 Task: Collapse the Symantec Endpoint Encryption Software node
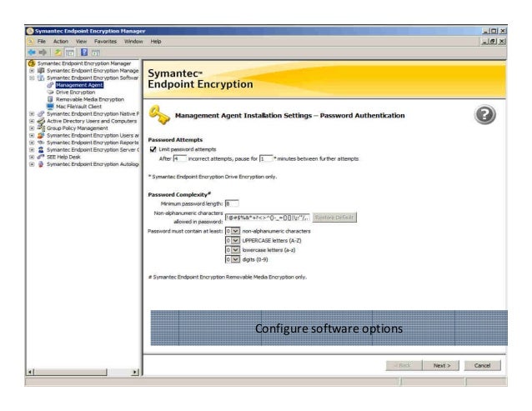pyautogui.click(x=32, y=78)
